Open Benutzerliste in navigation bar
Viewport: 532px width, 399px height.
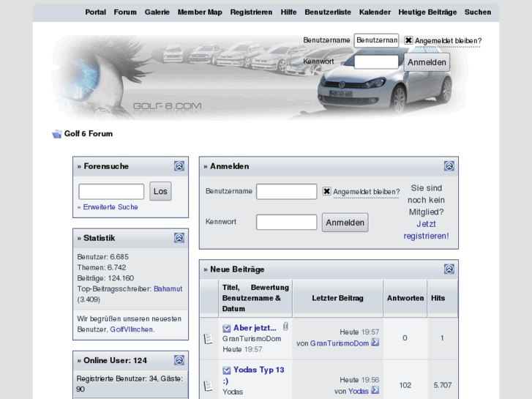point(328,12)
